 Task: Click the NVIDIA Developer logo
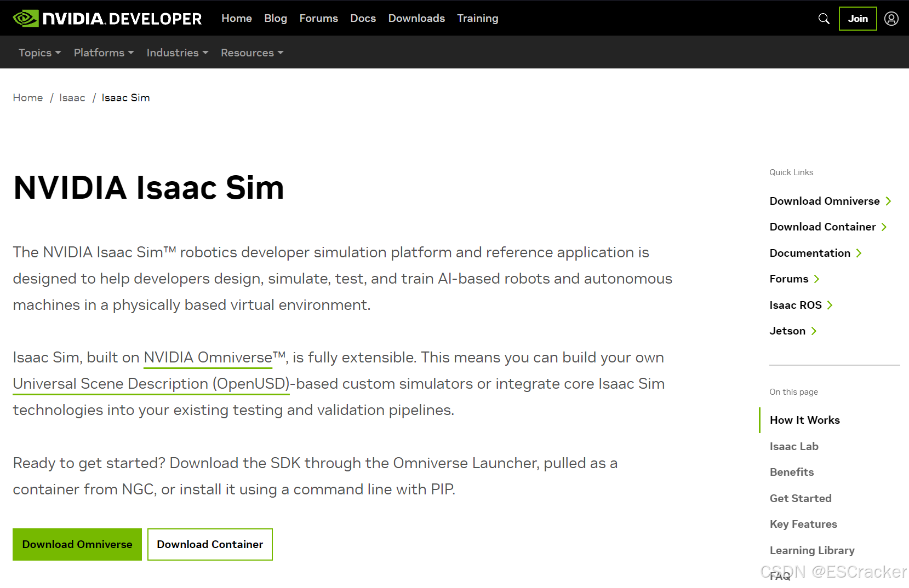click(107, 19)
